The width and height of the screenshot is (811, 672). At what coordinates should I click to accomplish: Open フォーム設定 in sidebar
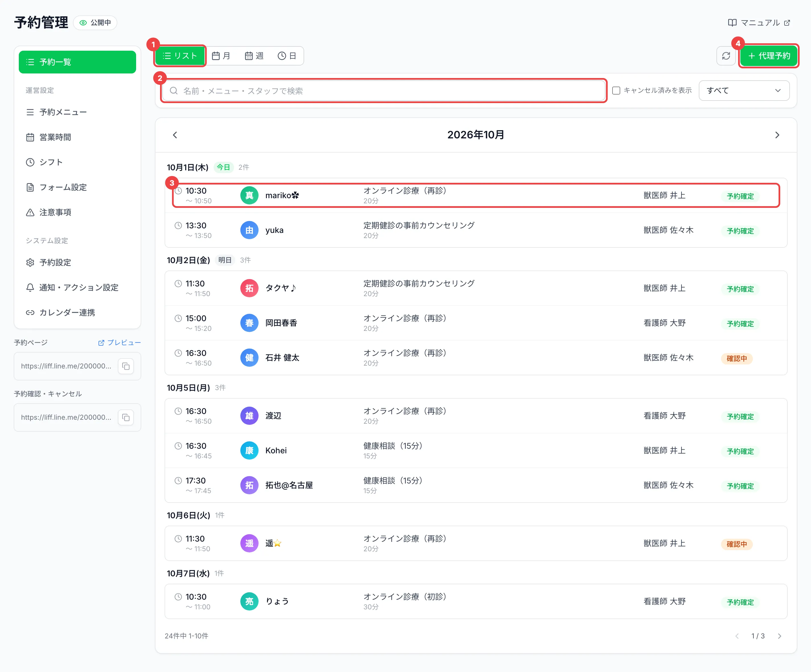(x=77, y=187)
